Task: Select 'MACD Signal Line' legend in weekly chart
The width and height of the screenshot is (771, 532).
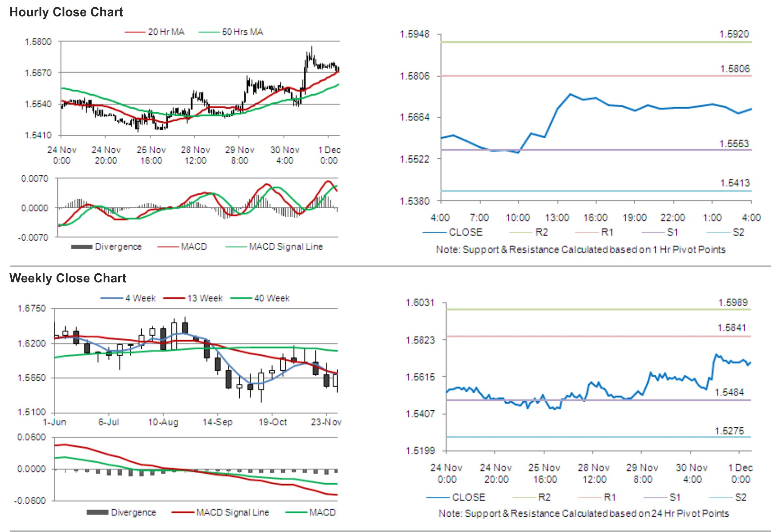Action: [x=220, y=513]
